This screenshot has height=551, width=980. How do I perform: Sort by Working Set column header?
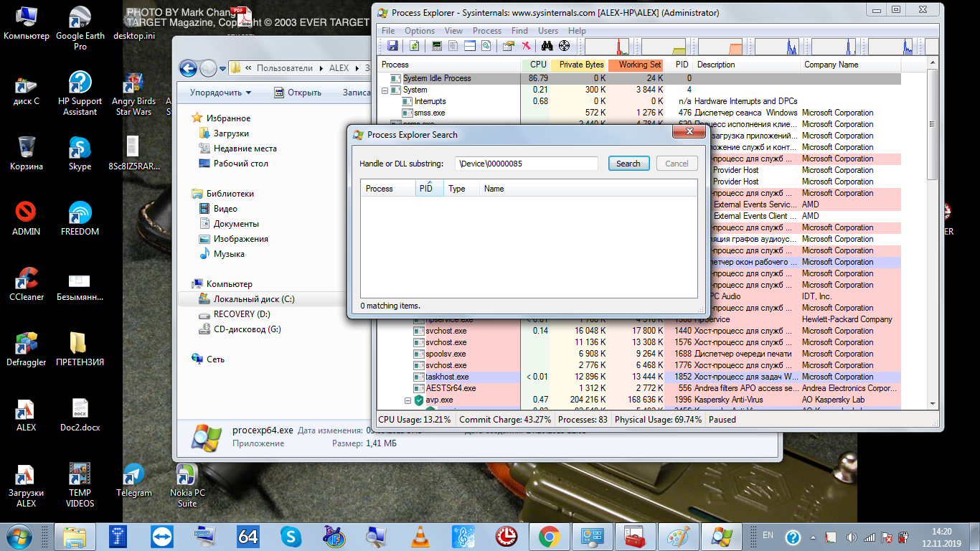636,65
